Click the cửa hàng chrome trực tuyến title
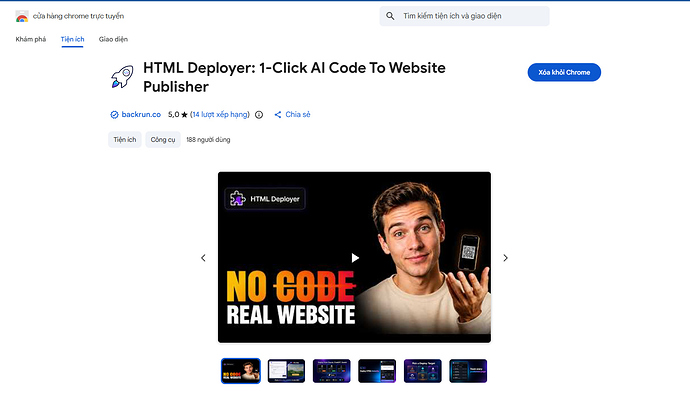The width and height of the screenshot is (690, 402). coord(78,16)
